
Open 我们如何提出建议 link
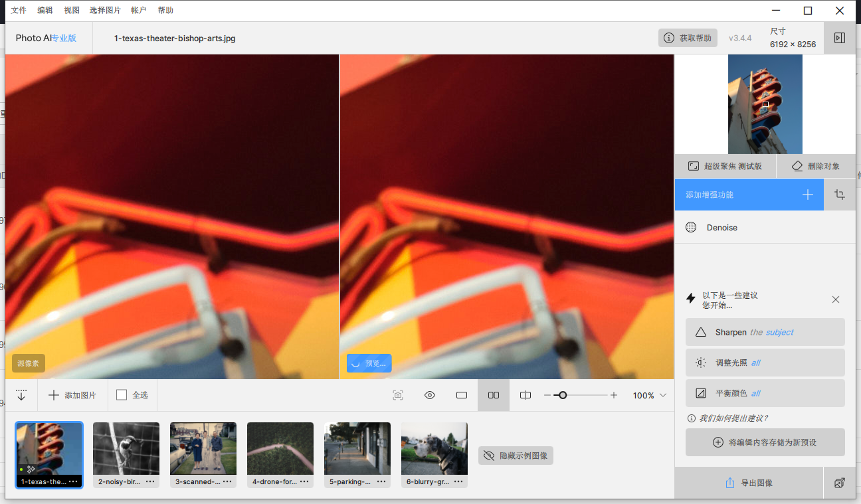coord(728,418)
